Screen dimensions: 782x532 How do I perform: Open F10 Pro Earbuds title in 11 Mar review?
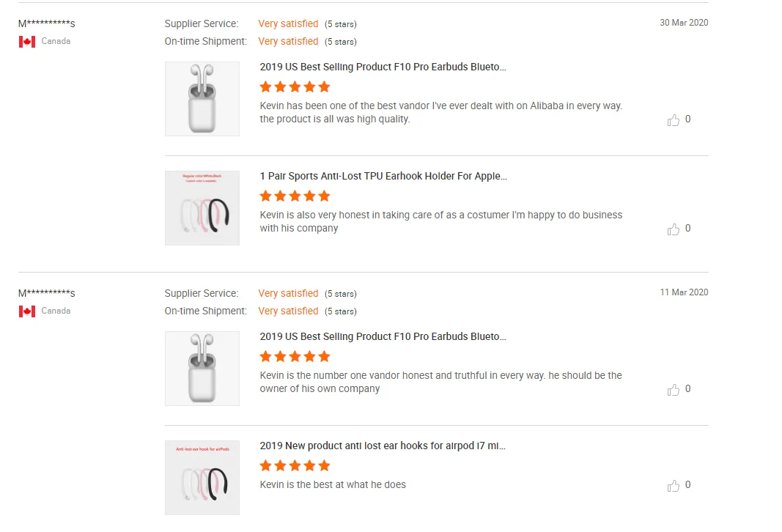click(x=383, y=336)
